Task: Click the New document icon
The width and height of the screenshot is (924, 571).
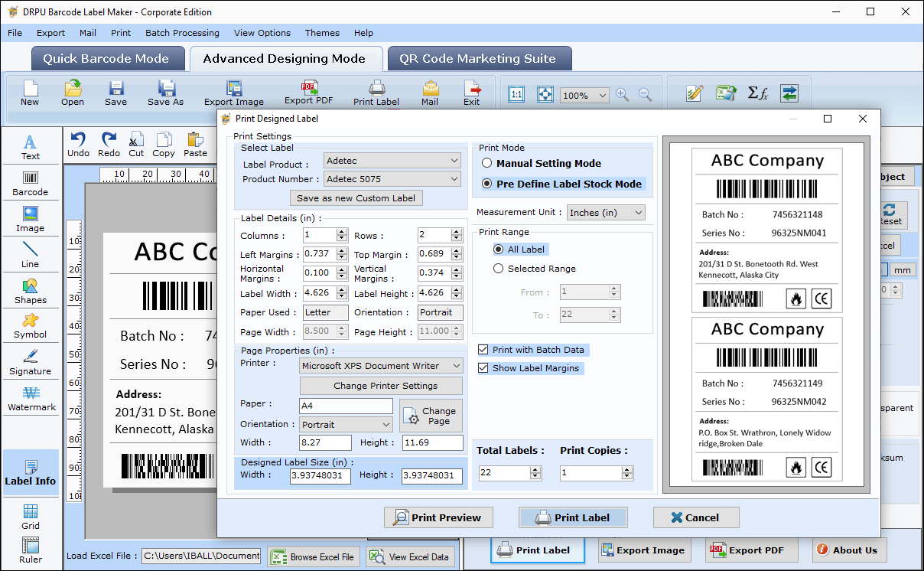Action: [x=30, y=93]
